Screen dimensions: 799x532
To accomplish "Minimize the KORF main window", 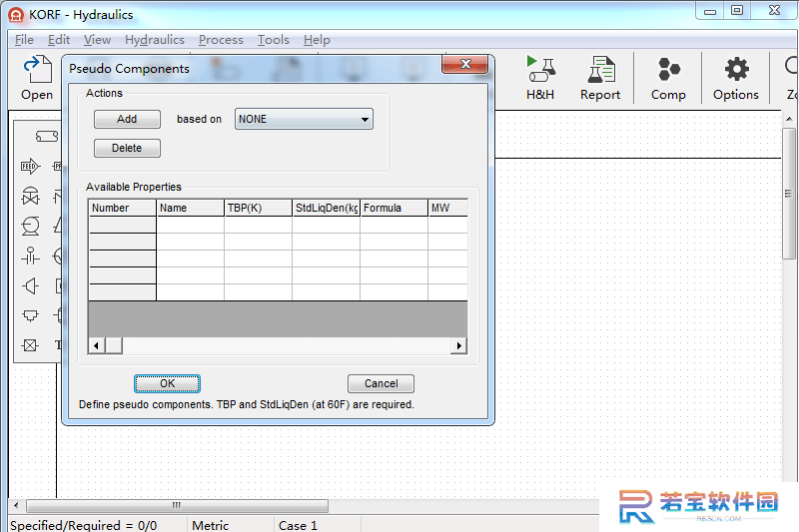I will click(710, 11).
